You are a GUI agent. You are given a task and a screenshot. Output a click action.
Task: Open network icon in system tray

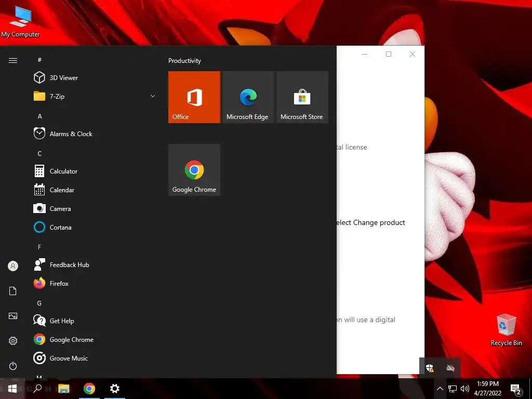pos(453,389)
